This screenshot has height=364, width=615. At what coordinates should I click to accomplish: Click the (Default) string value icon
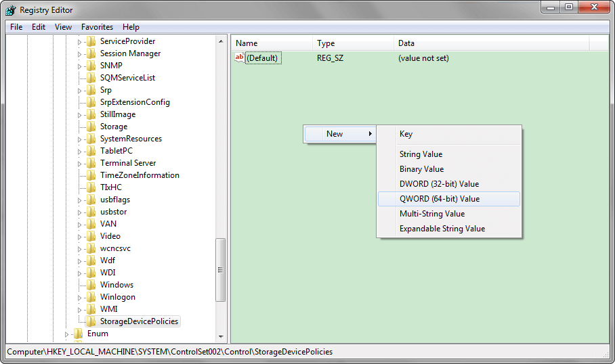239,58
